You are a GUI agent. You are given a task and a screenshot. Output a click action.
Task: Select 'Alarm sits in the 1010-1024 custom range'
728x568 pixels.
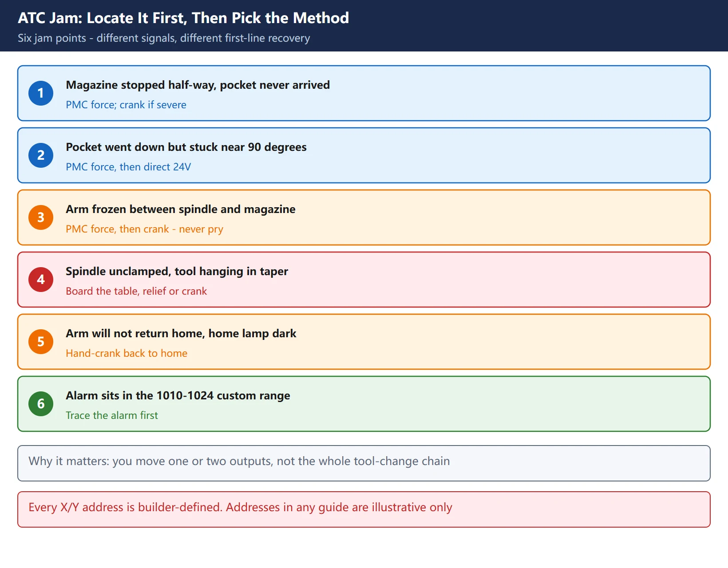coord(178,395)
